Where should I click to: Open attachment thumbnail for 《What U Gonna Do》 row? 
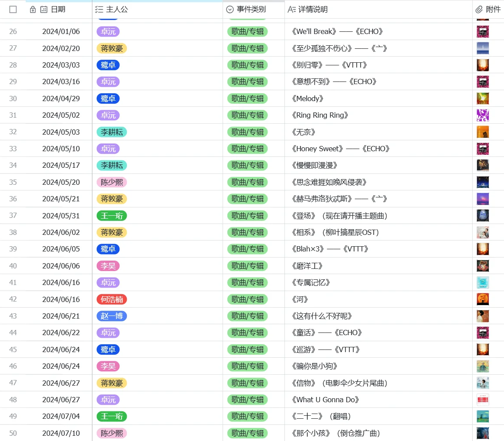483,400
